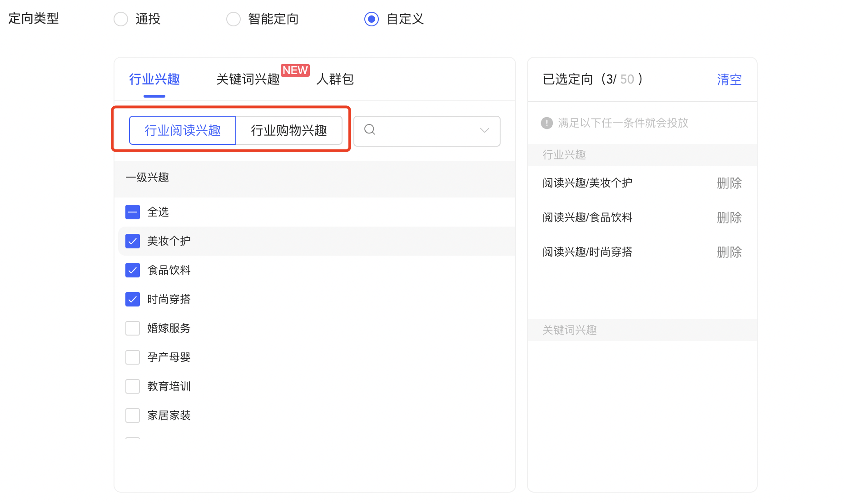844x504 pixels.
Task: Select the 自定义 targeting option
Action: click(371, 19)
